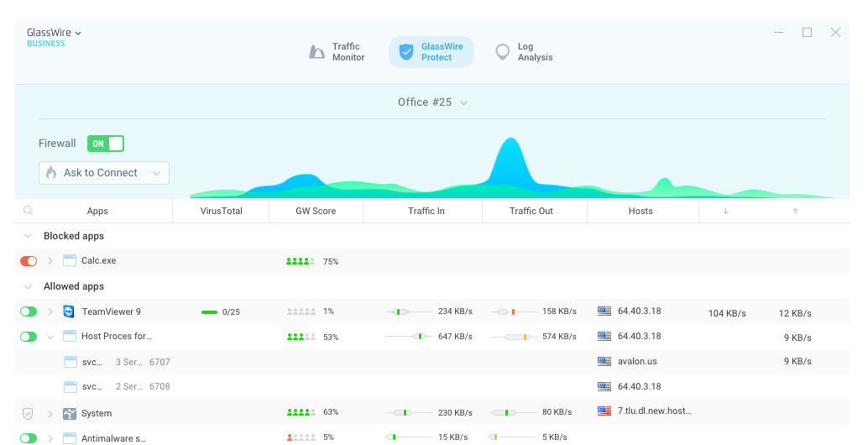The image size is (868, 445).
Task: Open the Ask to Connect dropdown
Action: point(104,173)
